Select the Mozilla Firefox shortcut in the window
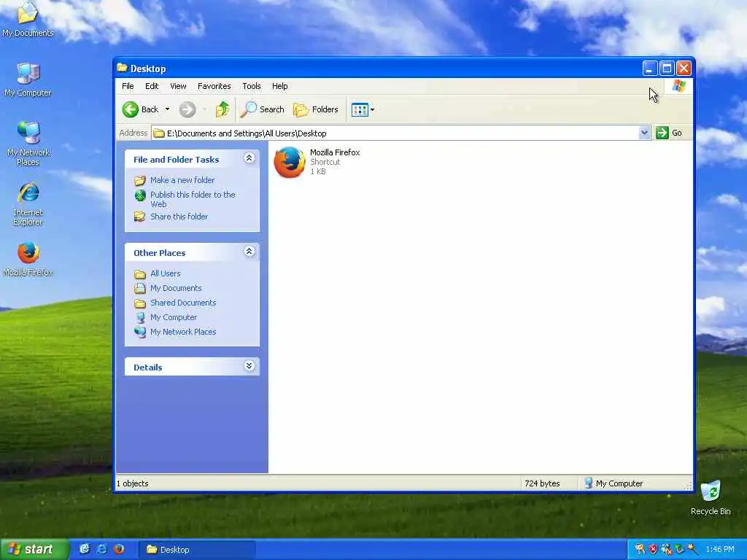The height and width of the screenshot is (560, 747). point(317,162)
